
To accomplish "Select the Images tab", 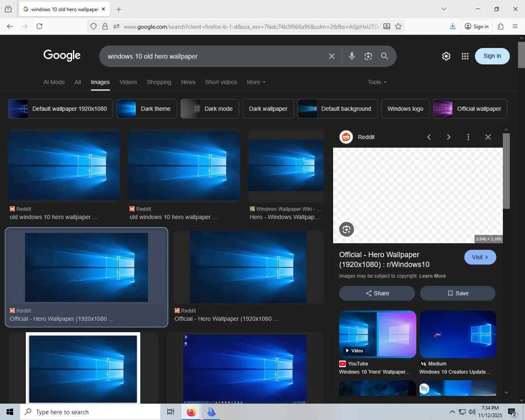I will tap(100, 82).
